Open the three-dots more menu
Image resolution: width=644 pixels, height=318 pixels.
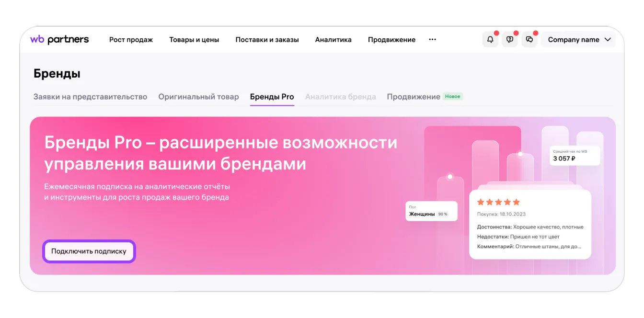coord(432,40)
